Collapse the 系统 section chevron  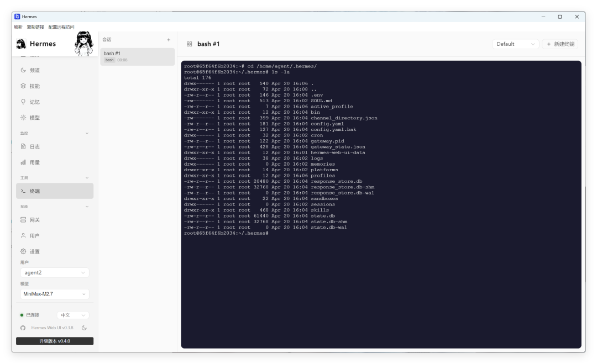[87, 207]
